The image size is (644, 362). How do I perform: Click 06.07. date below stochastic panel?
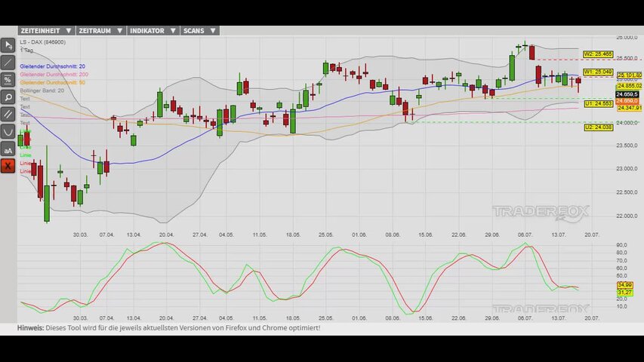525,318
